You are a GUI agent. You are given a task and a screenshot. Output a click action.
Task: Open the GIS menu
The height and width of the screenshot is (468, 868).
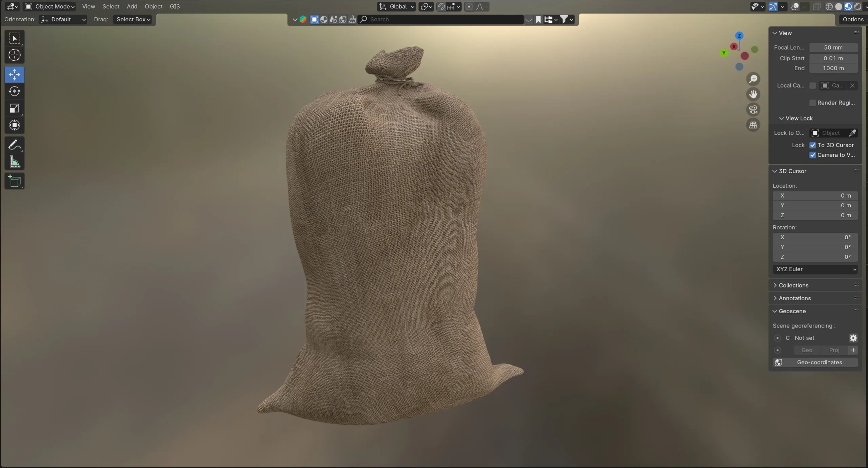pos(174,6)
